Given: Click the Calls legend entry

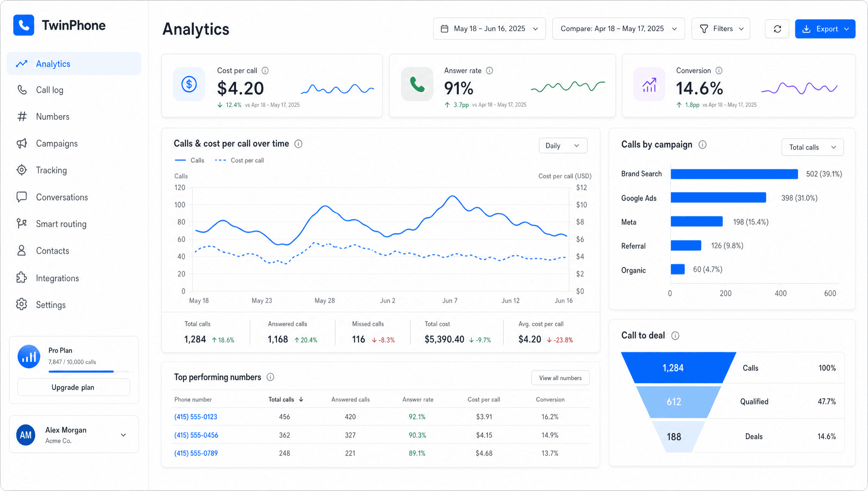Looking at the screenshot, I should pyautogui.click(x=189, y=160).
